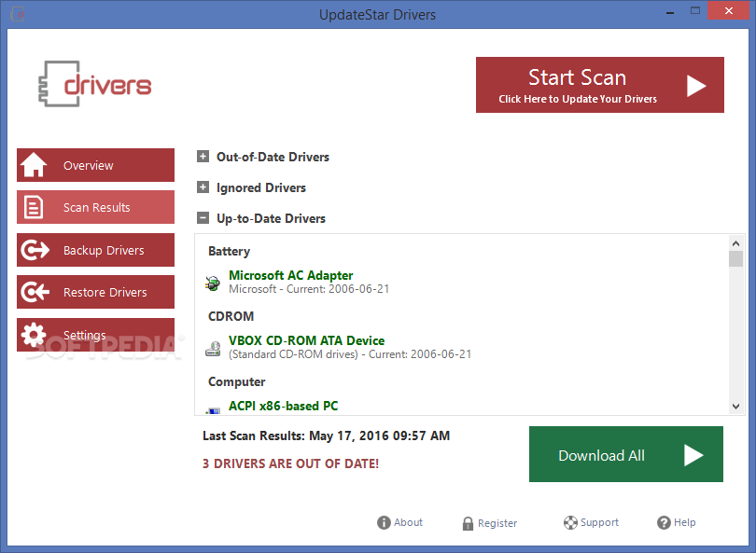The image size is (756, 553).
Task: Click Start Scan label to begin scanning
Action: pyautogui.click(x=577, y=77)
